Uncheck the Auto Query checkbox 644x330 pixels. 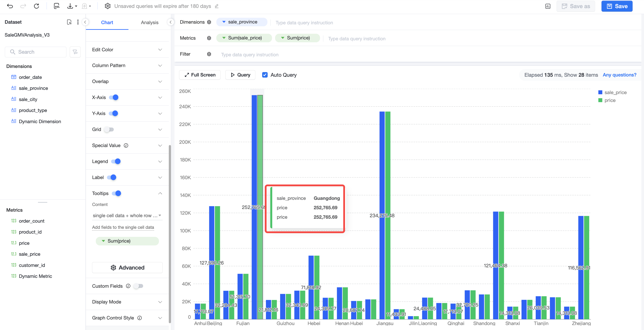pyautogui.click(x=265, y=75)
